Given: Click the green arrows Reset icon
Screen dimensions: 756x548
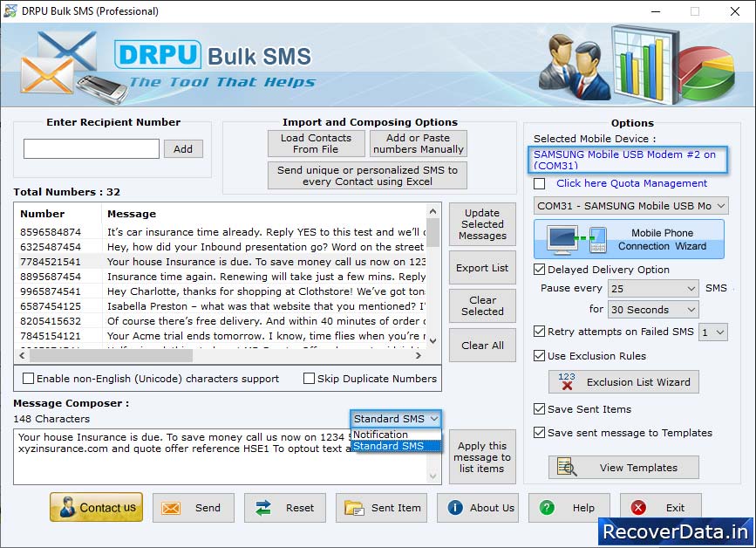Looking at the screenshot, I should click(263, 508).
